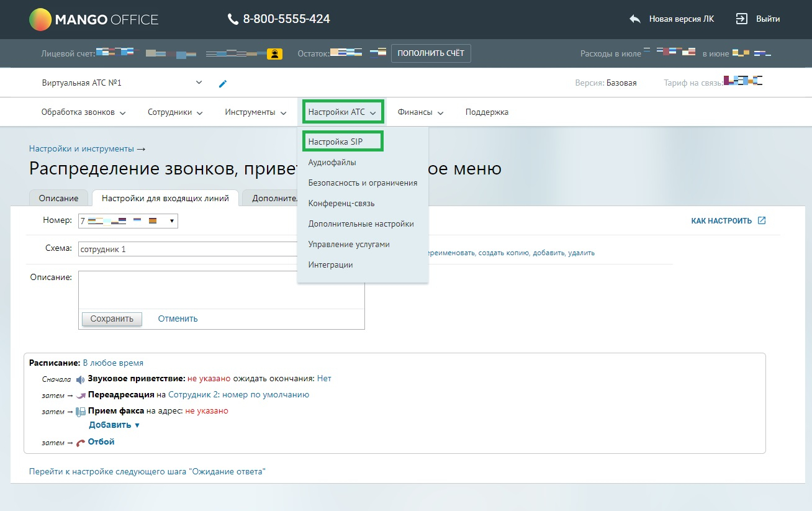Click the Mango Office logo
Viewport: 812px width, 511px height.
(94, 19)
